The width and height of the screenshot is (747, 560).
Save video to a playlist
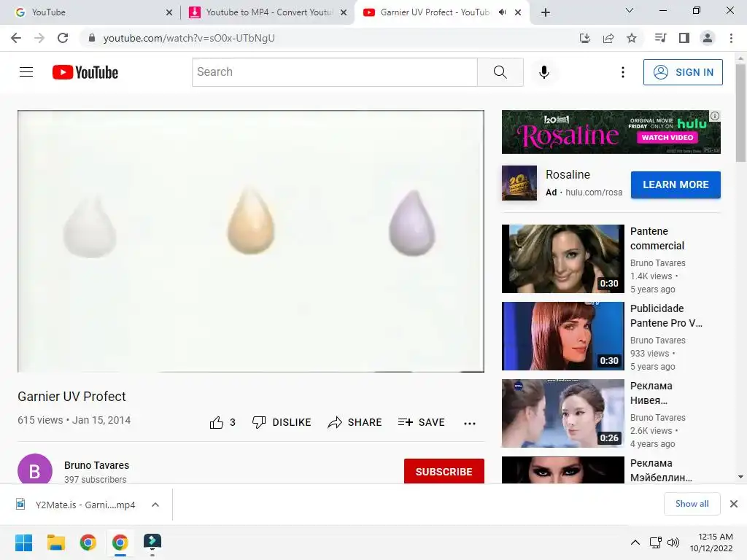pos(422,422)
